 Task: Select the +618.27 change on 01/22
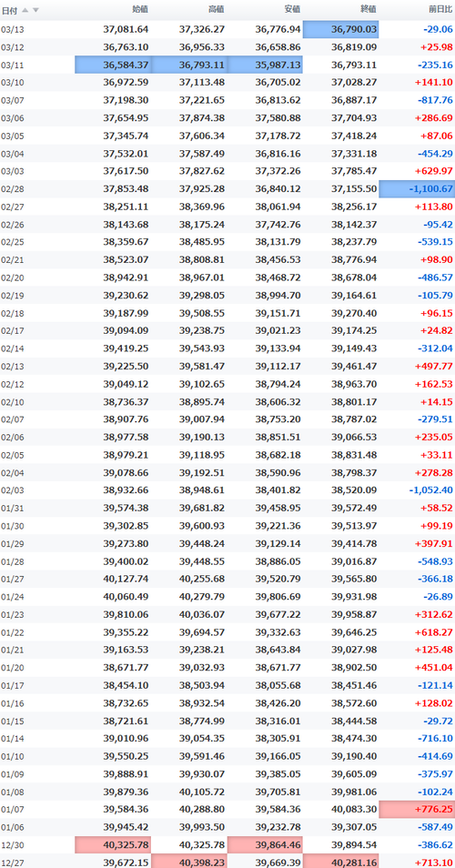pyautogui.click(x=434, y=631)
